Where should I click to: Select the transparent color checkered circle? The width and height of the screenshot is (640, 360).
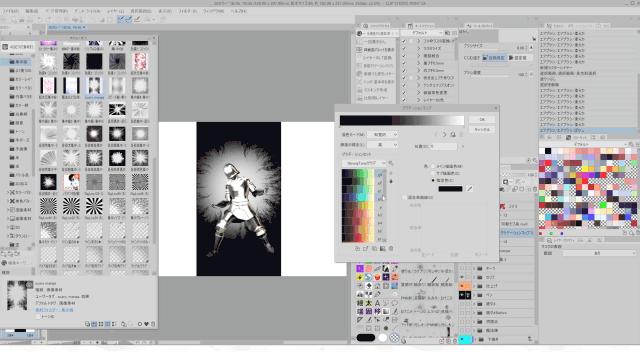click(394, 338)
